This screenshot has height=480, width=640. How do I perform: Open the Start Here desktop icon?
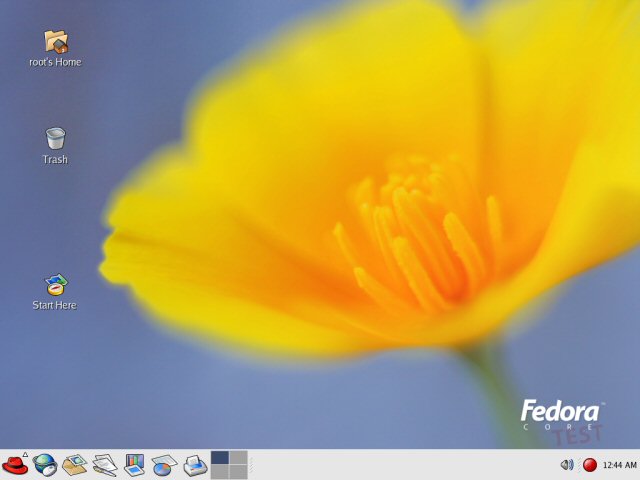56,284
